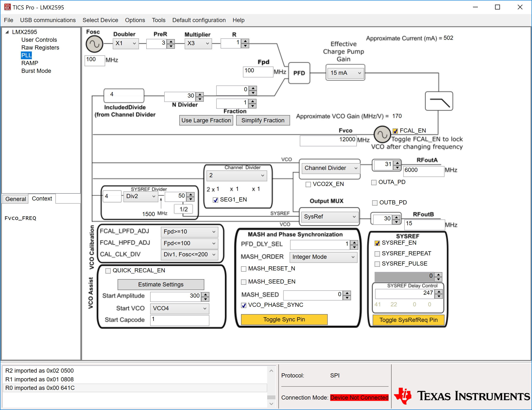Open the Output MUX SysRef dropdown
The height and width of the screenshot is (410, 532).
tap(329, 217)
